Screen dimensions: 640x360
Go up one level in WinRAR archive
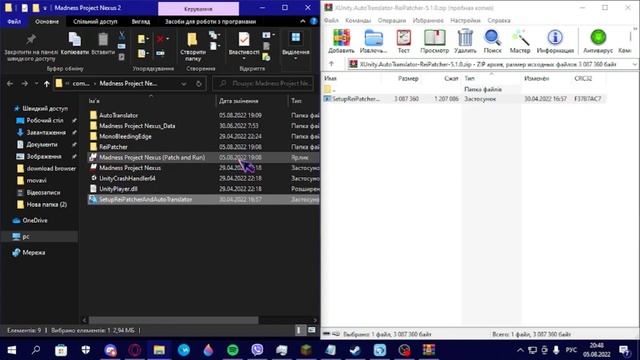(x=331, y=64)
